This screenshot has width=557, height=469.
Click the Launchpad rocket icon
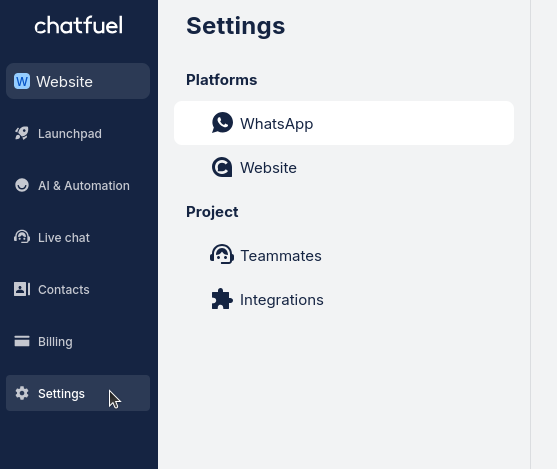[22, 134]
